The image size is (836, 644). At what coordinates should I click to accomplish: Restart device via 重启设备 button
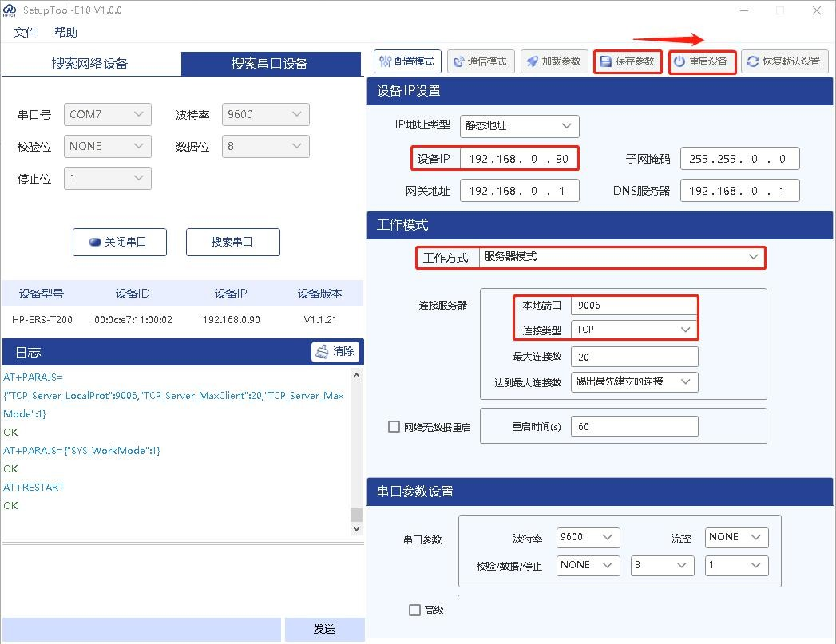pyautogui.click(x=702, y=61)
